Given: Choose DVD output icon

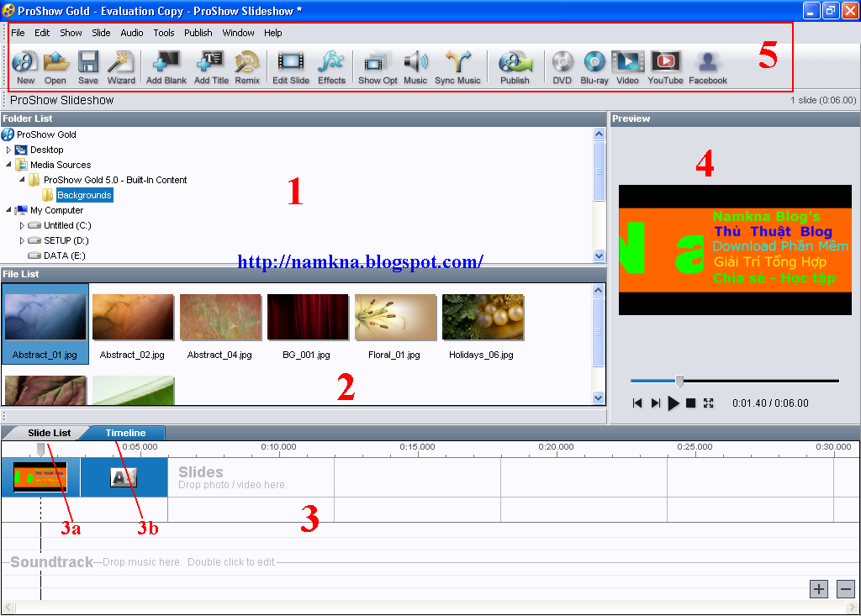Looking at the screenshot, I should [x=563, y=67].
